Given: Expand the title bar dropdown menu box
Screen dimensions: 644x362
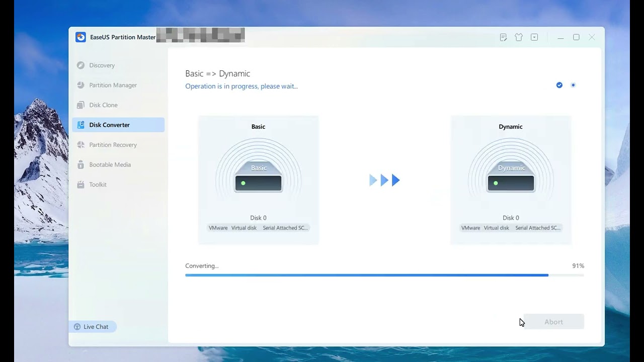Looking at the screenshot, I should click(x=534, y=37).
